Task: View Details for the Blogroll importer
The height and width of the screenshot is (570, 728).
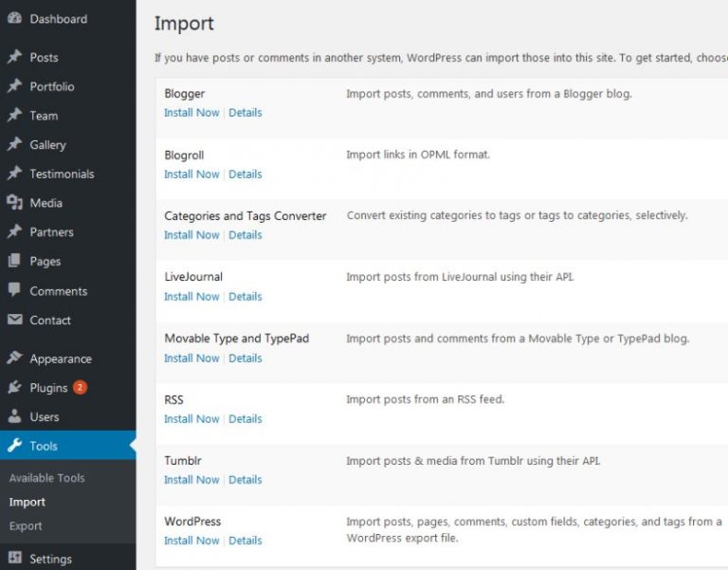Action: coord(246,175)
